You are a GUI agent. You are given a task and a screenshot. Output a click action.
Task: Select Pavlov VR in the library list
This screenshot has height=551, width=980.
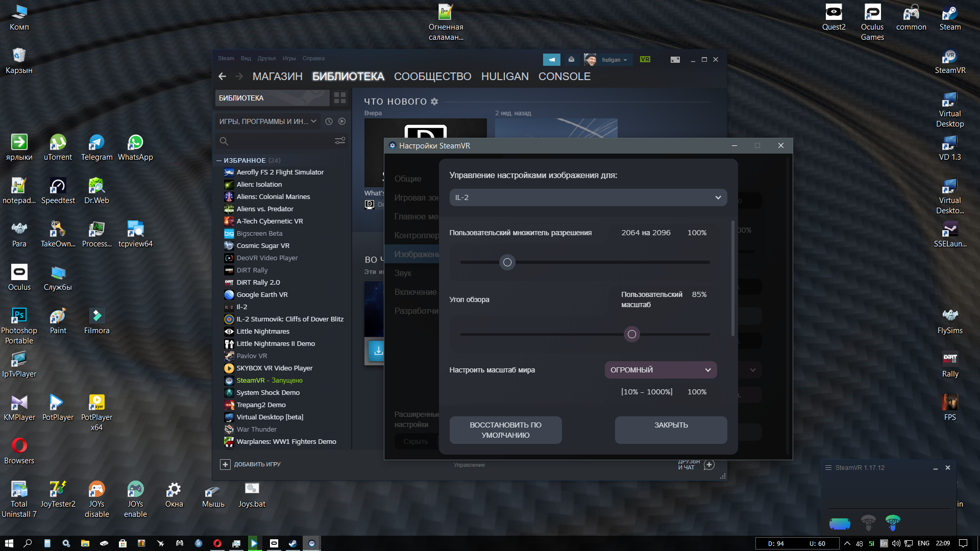[252, 356]
